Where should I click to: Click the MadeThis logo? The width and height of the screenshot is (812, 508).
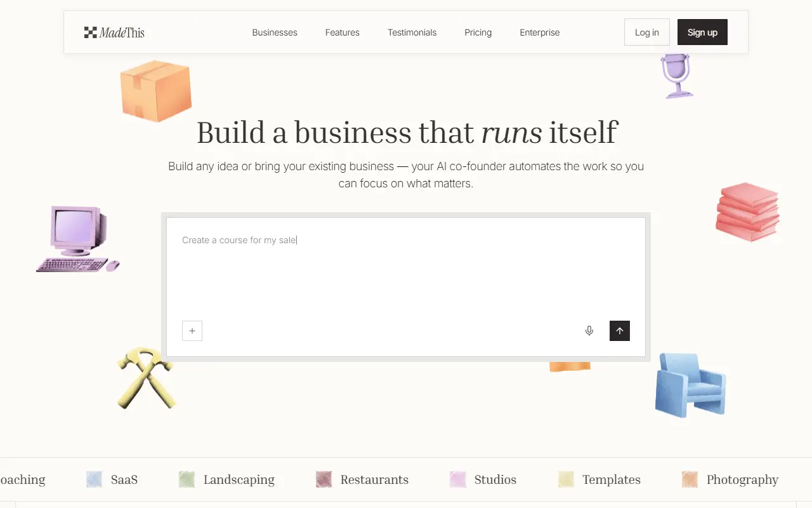coord(114,32)
